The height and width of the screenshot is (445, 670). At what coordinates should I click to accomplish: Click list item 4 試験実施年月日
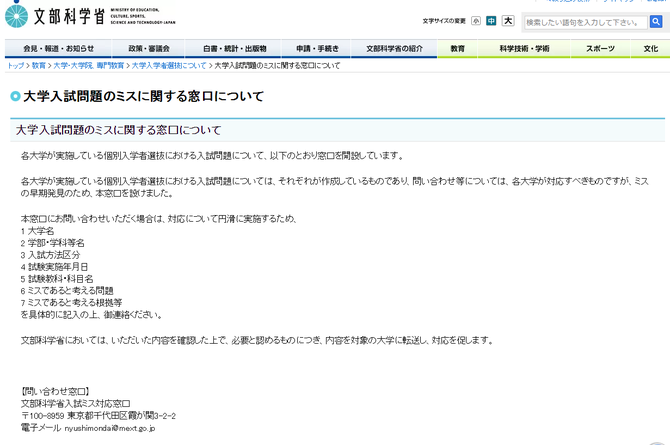[54, 267]
